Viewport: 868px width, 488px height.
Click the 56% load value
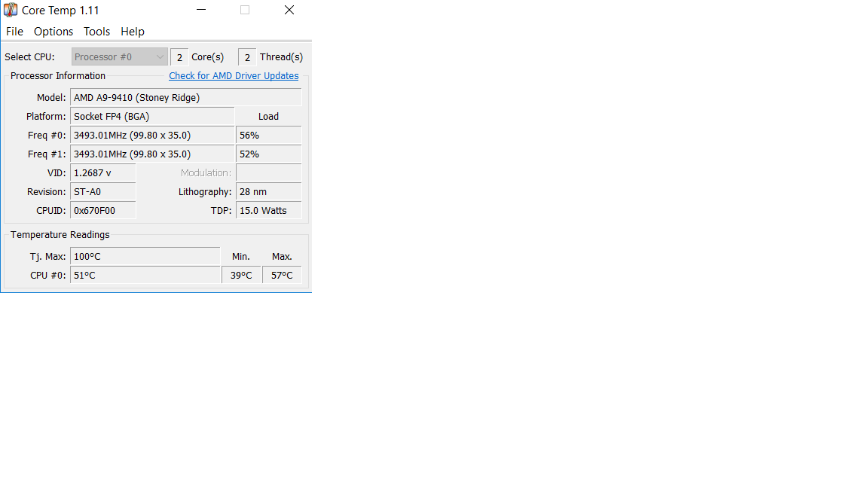click(268, 135)
